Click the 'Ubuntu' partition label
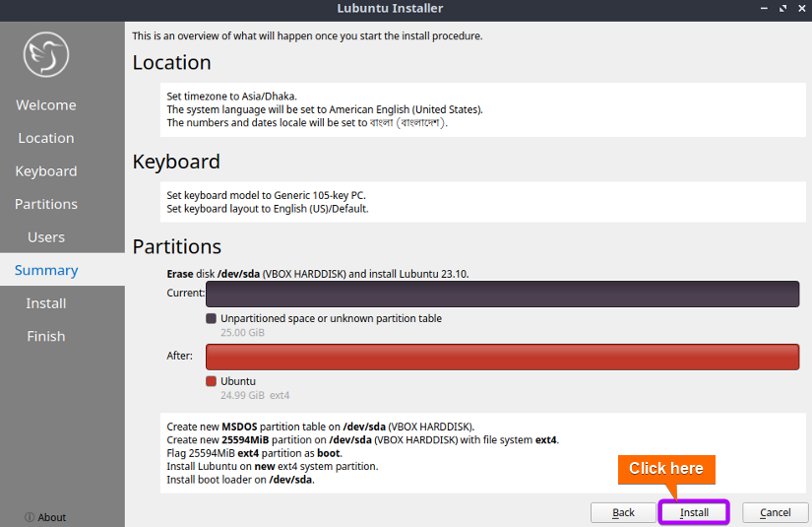812x527 pixels. (x=238, y=381)
